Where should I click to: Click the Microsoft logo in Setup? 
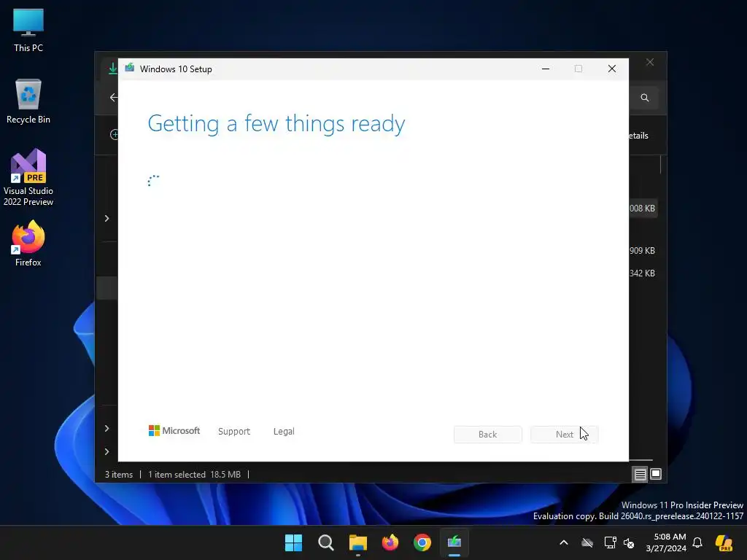pos(174,431)
